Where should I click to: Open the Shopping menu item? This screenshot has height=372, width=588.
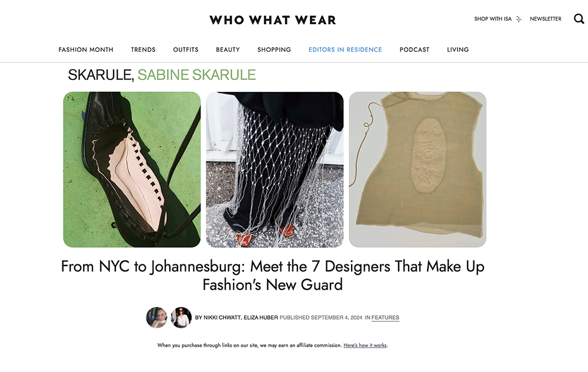click(x=274, y=49)
